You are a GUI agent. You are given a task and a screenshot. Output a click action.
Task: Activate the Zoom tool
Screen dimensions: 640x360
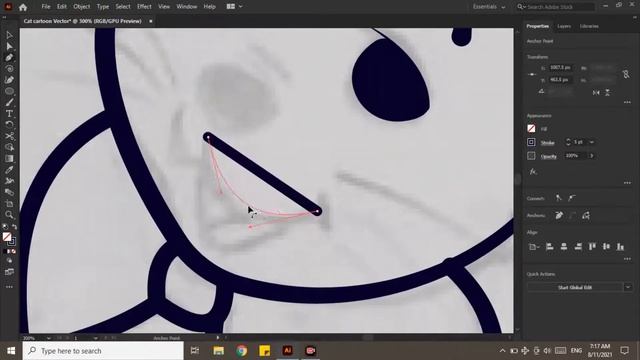[9, 214]
